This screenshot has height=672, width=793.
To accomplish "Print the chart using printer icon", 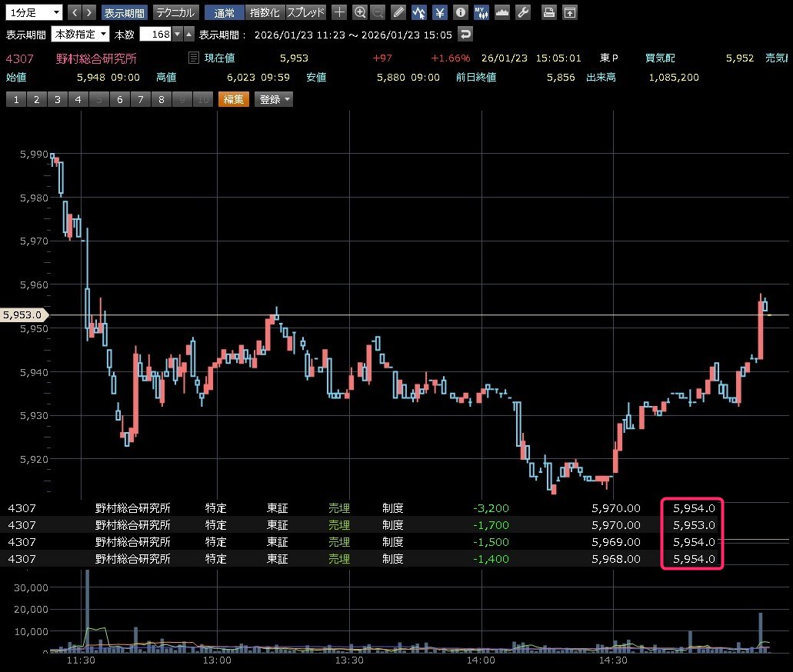I will point(548,12).
